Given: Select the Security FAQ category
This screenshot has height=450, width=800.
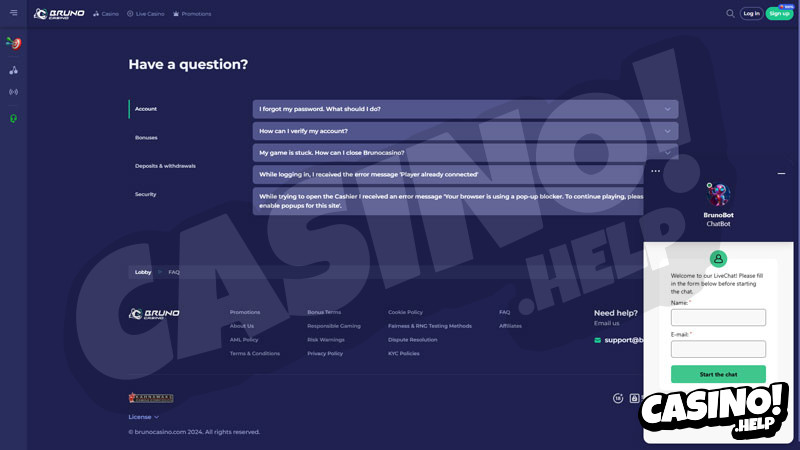Looking at the screenshot, I should [145, 194].
